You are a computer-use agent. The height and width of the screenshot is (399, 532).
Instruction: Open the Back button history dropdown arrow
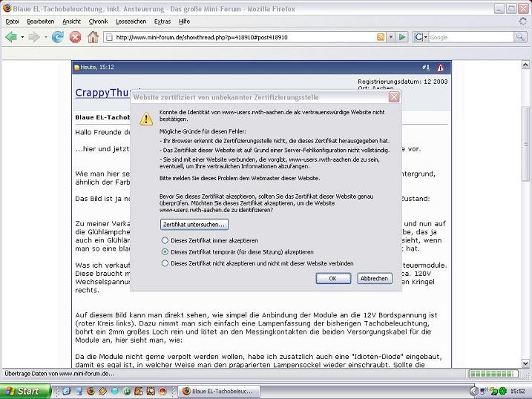[x=22, y=36]
